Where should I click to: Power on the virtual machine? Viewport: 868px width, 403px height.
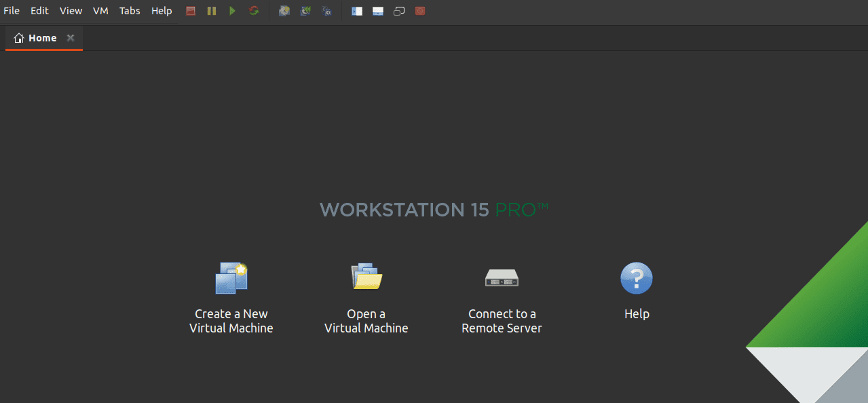click(233, 11)
